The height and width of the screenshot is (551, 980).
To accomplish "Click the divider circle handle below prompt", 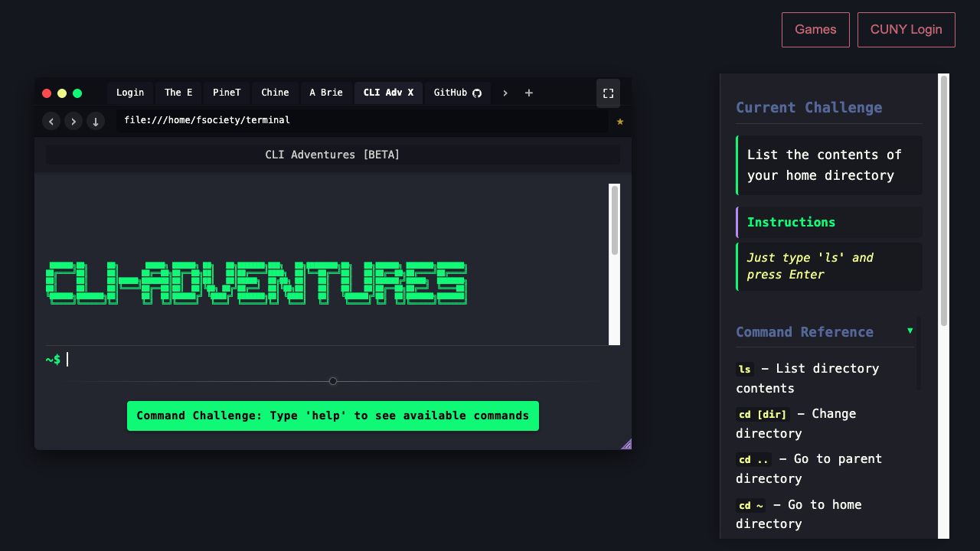I will [x=333, y=381].
